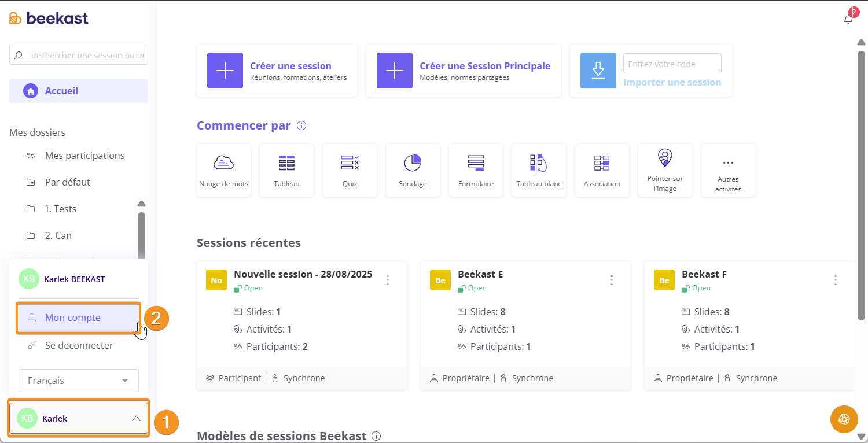
Task: Focus the session search field
Action: [79, 55]
